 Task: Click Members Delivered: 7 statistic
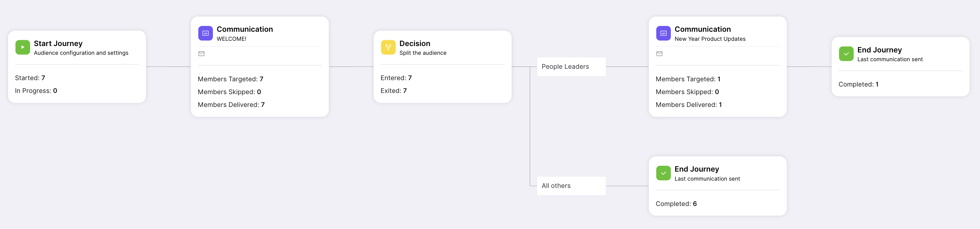pos(231,105)
